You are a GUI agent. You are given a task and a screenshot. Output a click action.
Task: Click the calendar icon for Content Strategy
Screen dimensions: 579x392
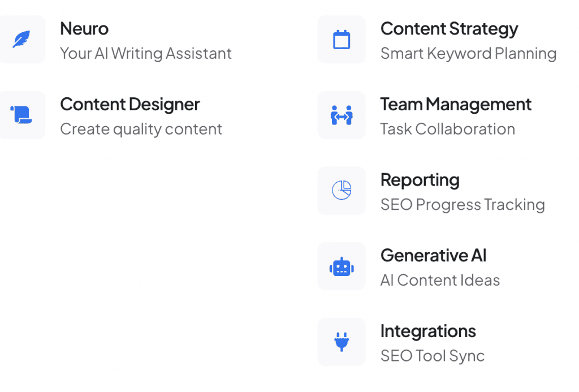coord(341,40)
